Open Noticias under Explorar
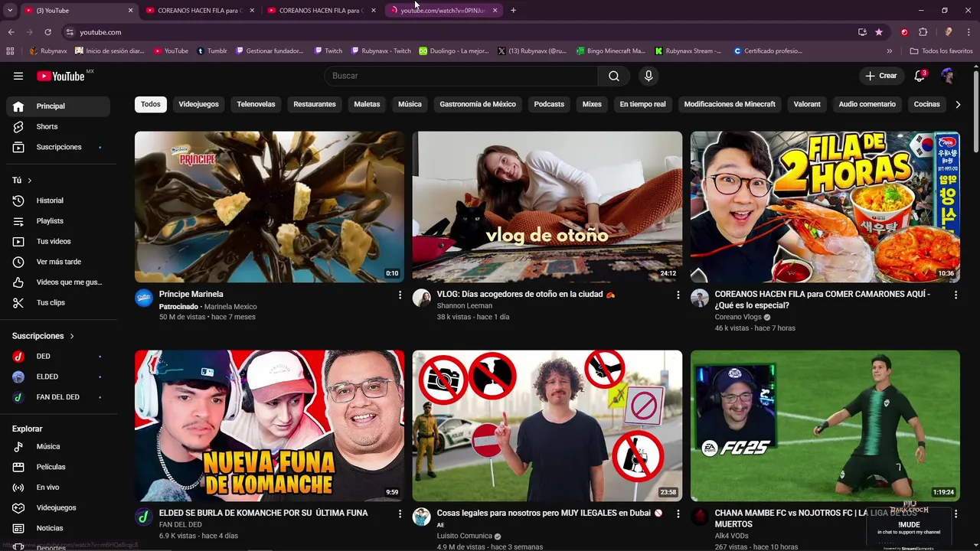 (58, 528)
